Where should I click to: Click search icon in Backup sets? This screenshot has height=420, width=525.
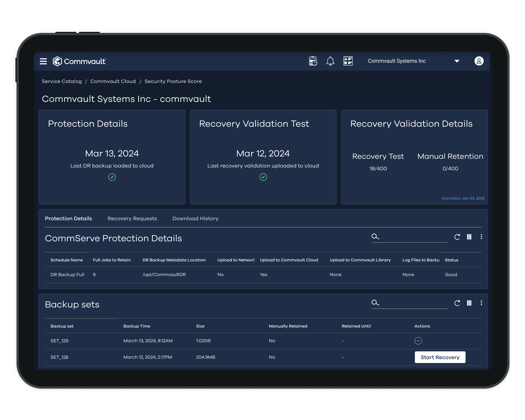375,303
